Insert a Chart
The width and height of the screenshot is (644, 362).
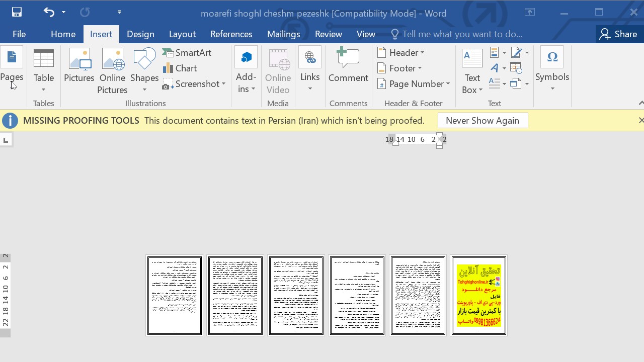point(180,68)
